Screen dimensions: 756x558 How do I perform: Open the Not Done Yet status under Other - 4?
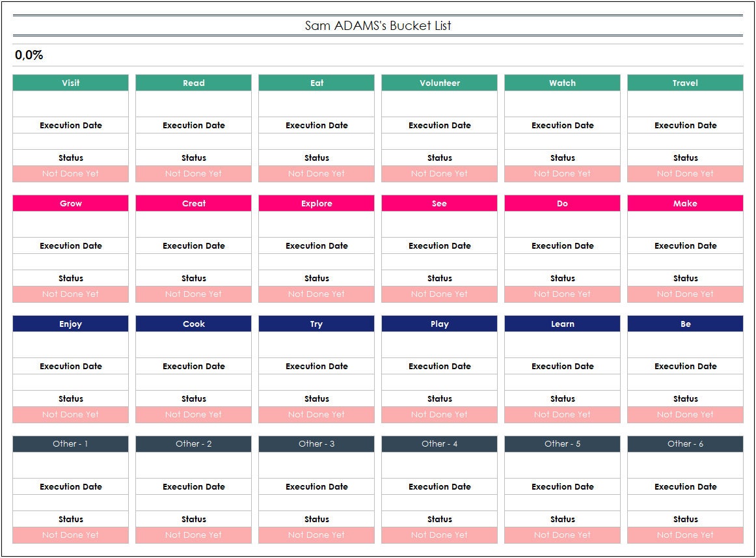(x=439, y=535)
